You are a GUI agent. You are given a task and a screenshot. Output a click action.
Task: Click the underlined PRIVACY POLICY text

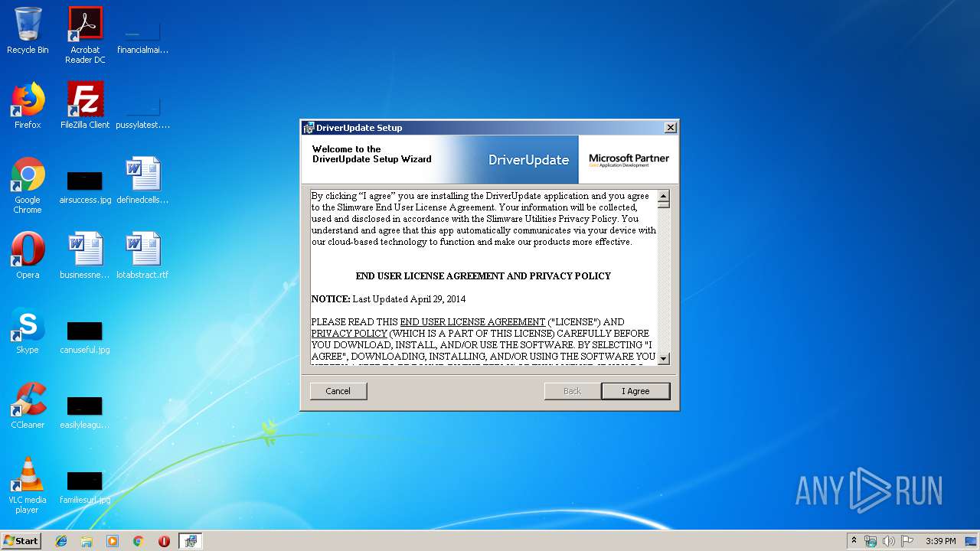pyautogui.click(x=349, y=334)
